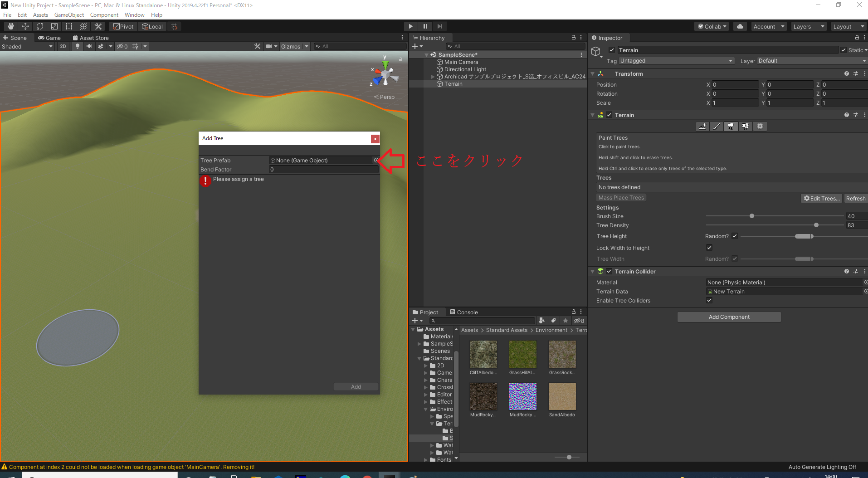Click Bend Factor input field
The width and height of the screenshot is (868, 478).
(x=324, y=169)
